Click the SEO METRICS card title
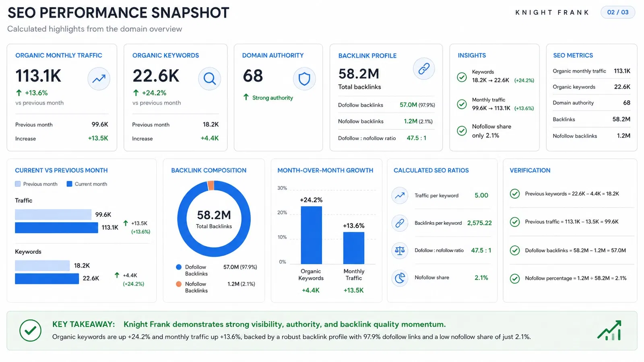 pos(573,56)
